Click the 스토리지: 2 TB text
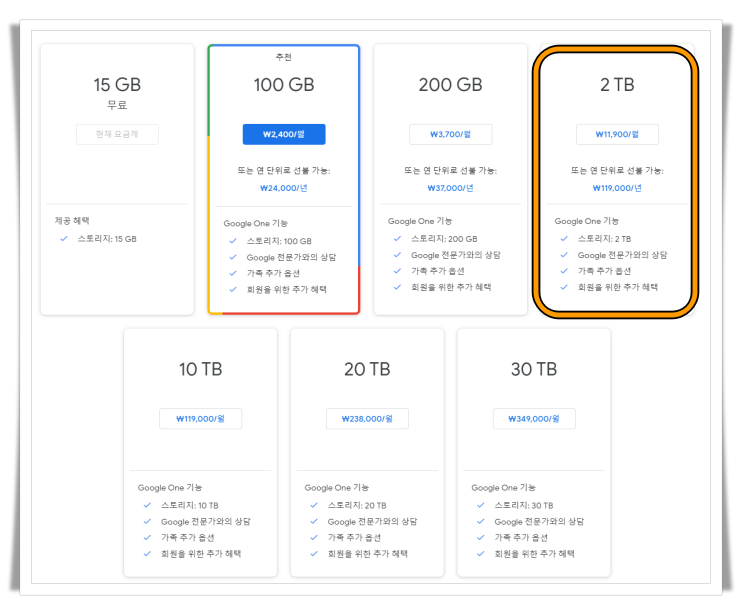Screen dimensions: 742x615 pyautogui.click(x=604, y=239)
